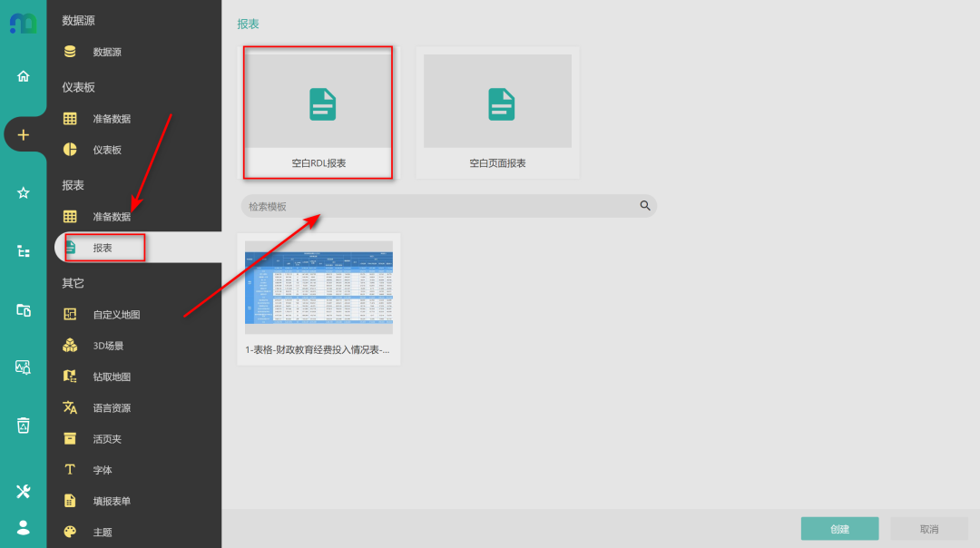The image size is (980, 548).
Task: Click the 活页夹 archive box icon
Action: click(70, 438)
